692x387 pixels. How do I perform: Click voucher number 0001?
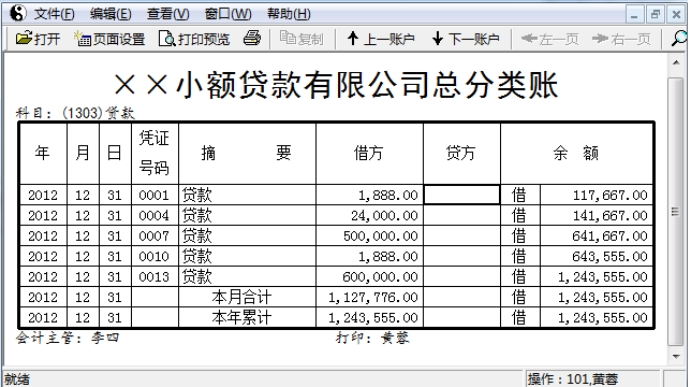click(154, 195)
